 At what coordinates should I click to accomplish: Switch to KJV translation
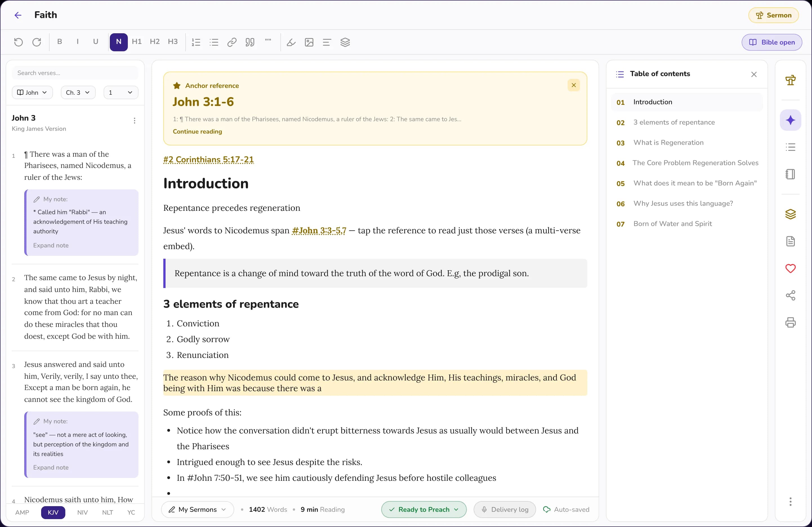point(53,512)
